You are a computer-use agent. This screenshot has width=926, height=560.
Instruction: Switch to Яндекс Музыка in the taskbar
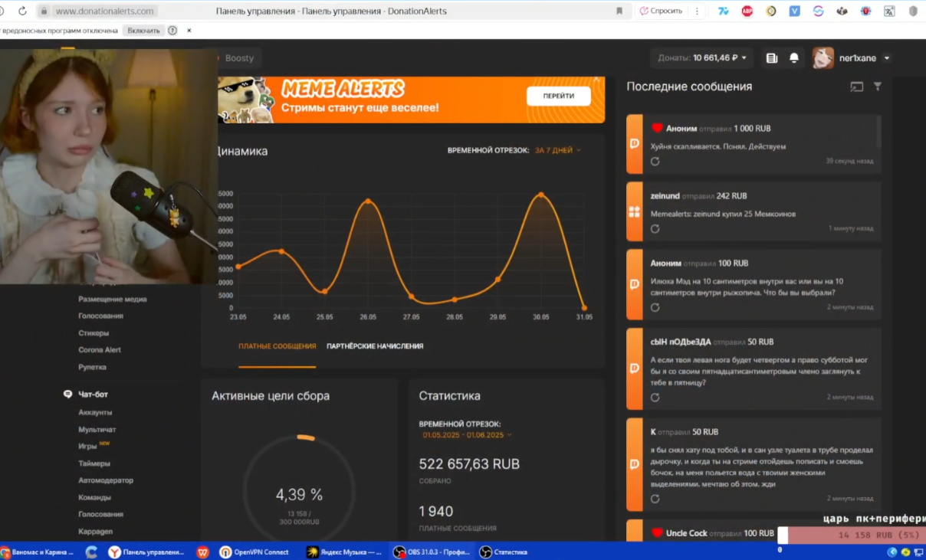344,552
